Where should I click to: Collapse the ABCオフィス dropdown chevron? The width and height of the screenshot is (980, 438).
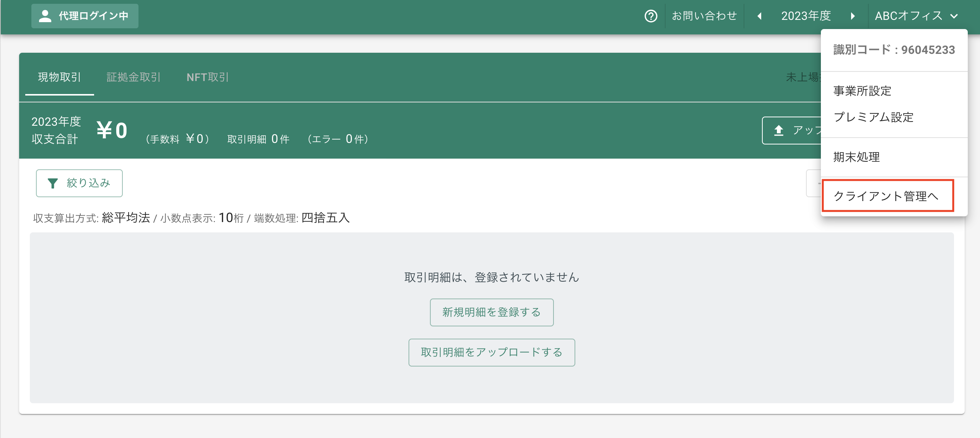point(954,16)
